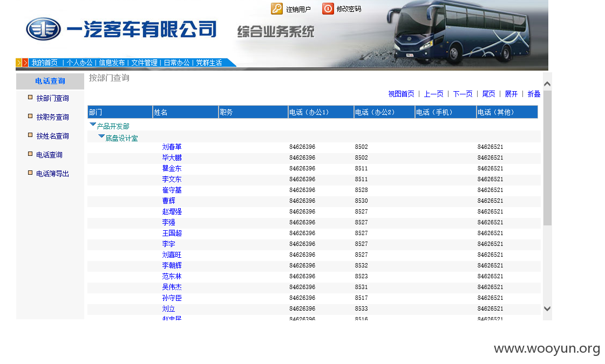Open contact 崔守基
The image size is (605, 364).
172,190
